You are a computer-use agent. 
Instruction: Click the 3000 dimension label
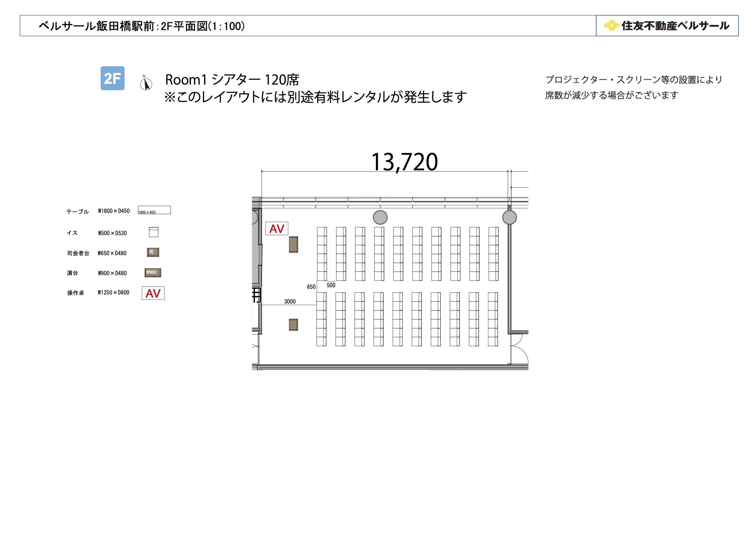[x=290, y=301]
